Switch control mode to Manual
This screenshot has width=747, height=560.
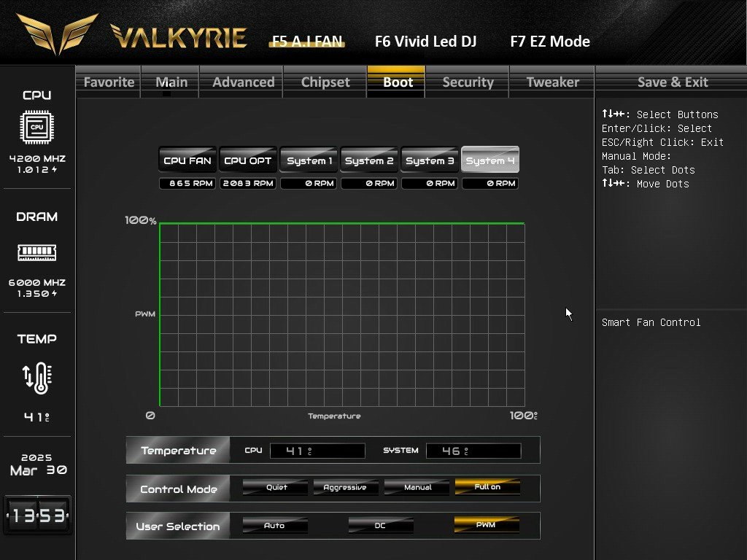[417, 488]
